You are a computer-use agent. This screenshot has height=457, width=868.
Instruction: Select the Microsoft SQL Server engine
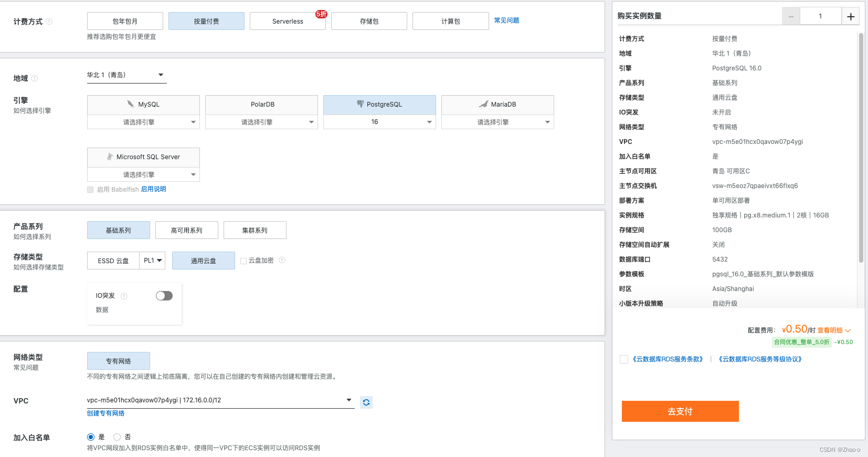tap(143, 157)
